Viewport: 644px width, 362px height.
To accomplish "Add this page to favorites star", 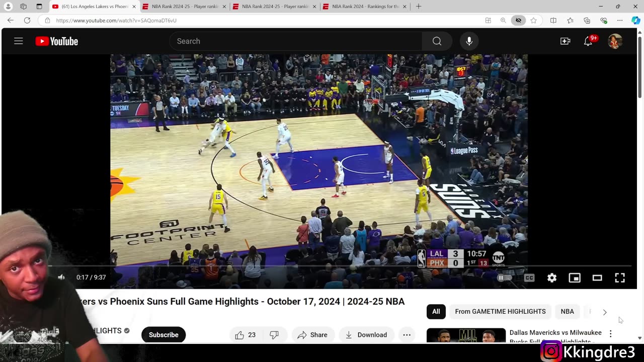I will coord(533,21).
